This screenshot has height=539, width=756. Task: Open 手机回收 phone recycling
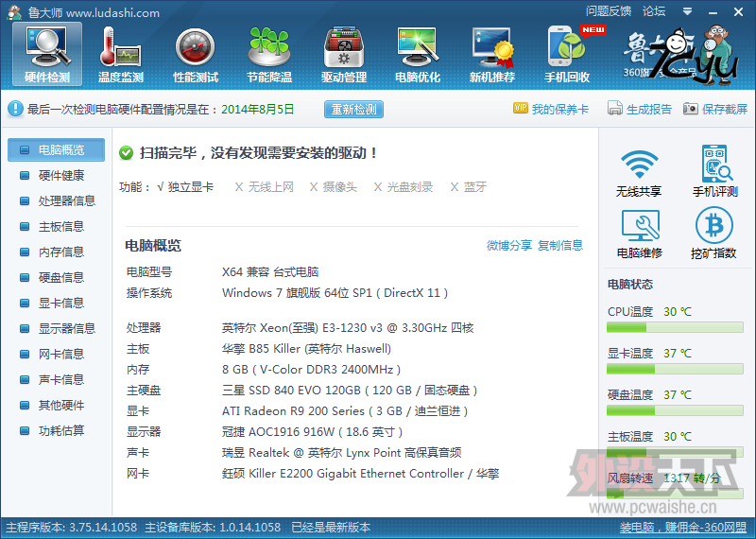(x=567, y=55)
